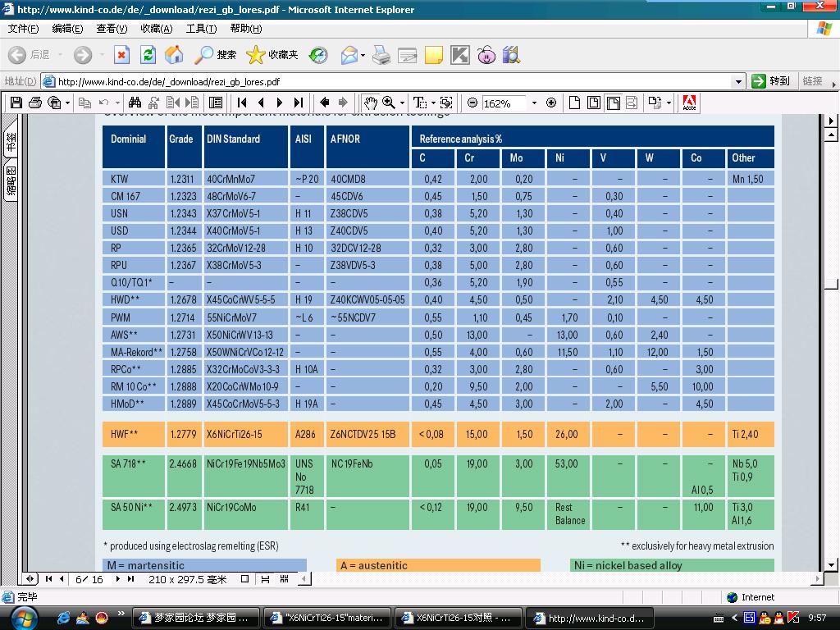
Task: Enable continuous page layout
Action: 265,579
